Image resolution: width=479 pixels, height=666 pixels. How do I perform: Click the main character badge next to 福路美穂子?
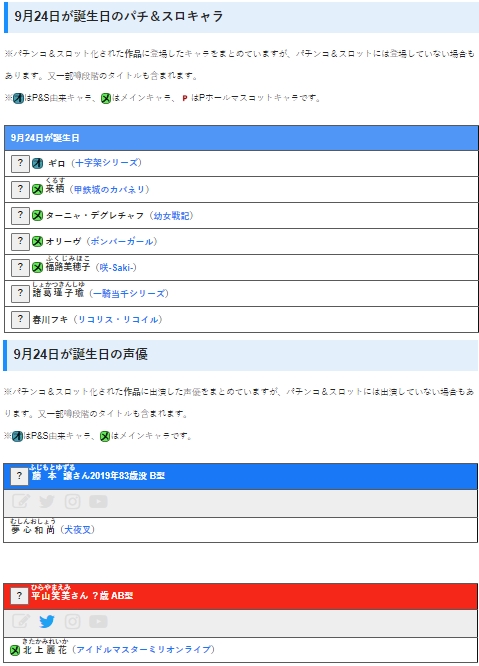[x=37, y=268]
